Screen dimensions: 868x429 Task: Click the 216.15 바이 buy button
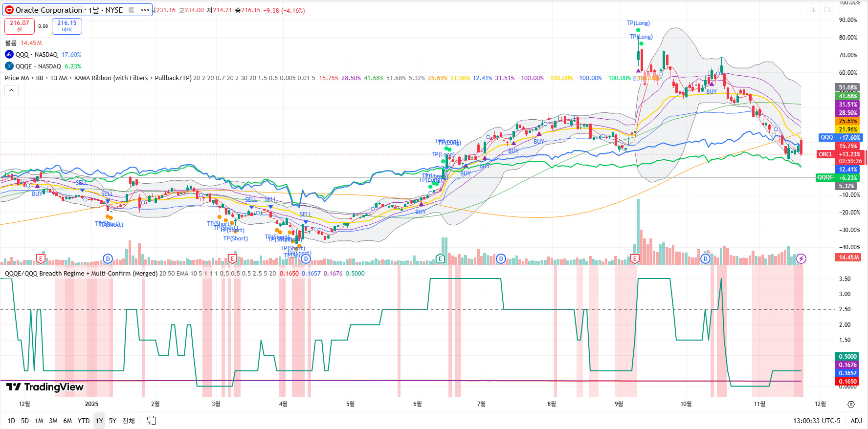[67, 26]
